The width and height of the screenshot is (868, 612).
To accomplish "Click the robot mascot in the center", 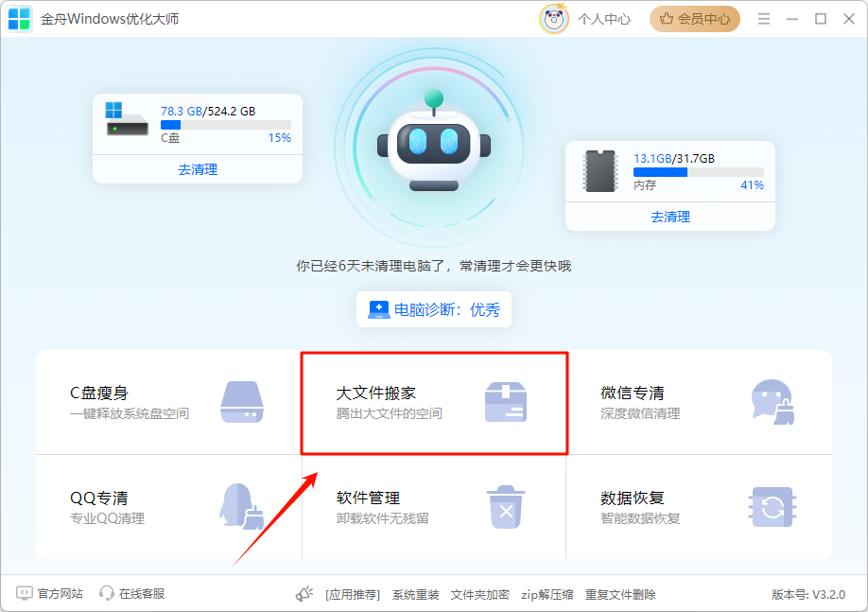I will pos(434,141).
